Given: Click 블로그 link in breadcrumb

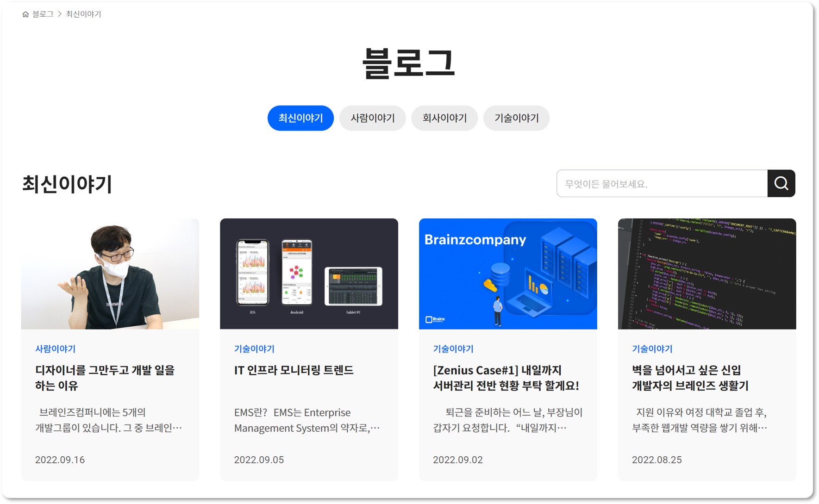Looking at the screenshot, I should 43,14.
